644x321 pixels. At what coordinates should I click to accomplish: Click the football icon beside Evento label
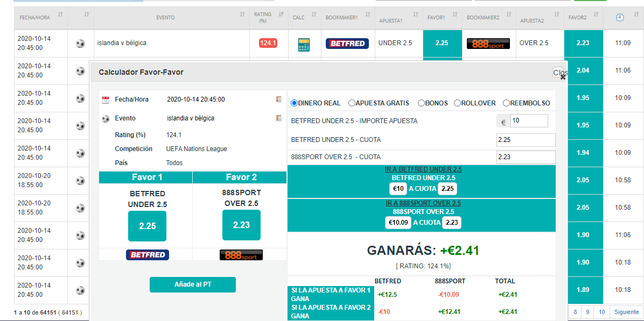pos(106,119)
